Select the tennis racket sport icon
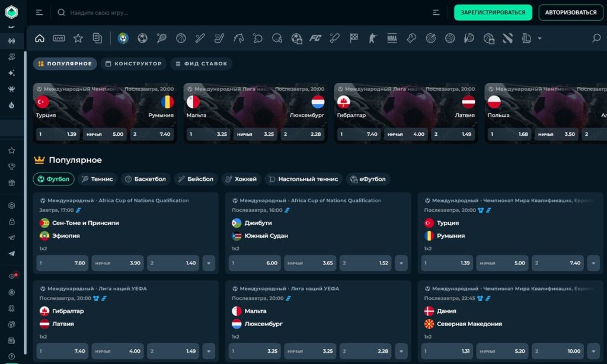This screenshot has height=364, width=607. point(161,38)
